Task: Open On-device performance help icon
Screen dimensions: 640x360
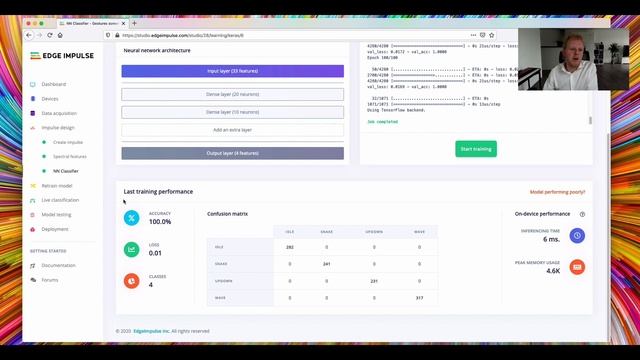Action: [582, 214]
